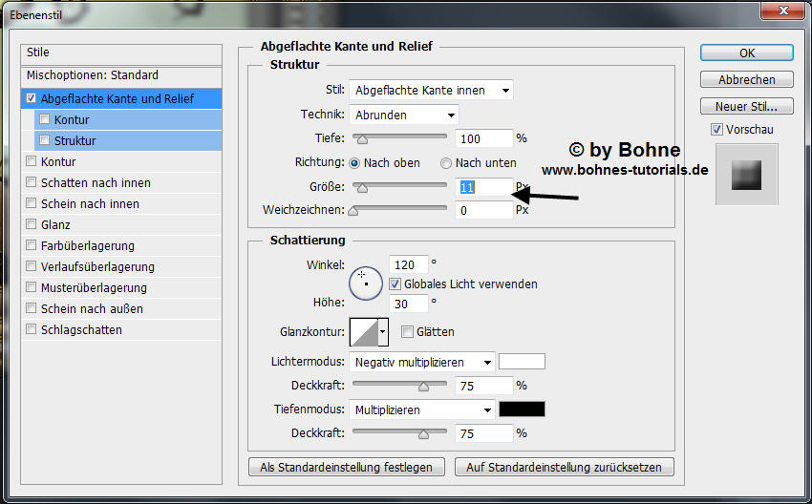Click the style preview thumbnail under Vorschau
The width and height of the screenshot is (812, 504).
click(746, 174)
